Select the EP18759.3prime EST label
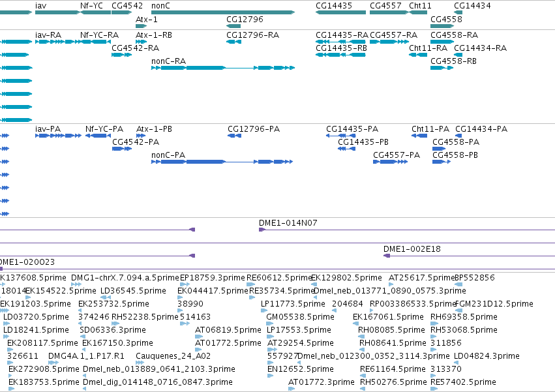555x392 pixels. (x=213, y=278)
